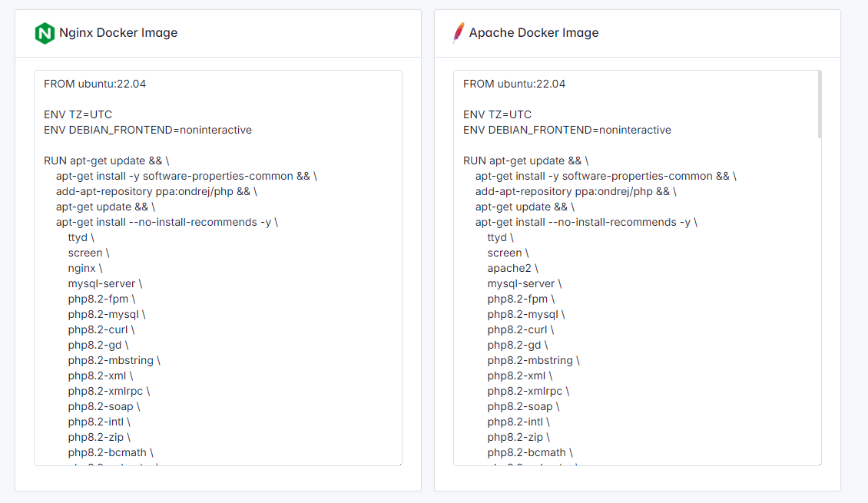868x503 pixels.
Task: Click add-apt-repository ppa:ondrej/php in Apache panel
Action: click(x=575, y=191)
